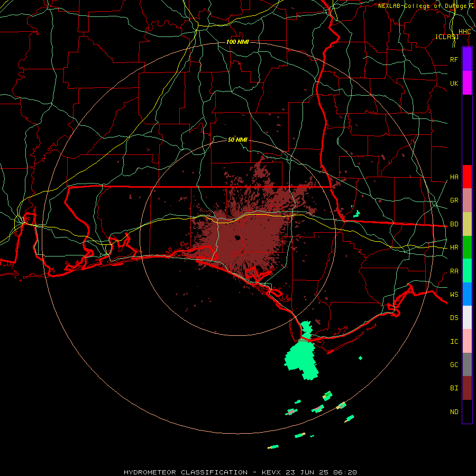Click the GC legend label text
The width and height of the screenshot is (476, 476).
pos(454,364)
